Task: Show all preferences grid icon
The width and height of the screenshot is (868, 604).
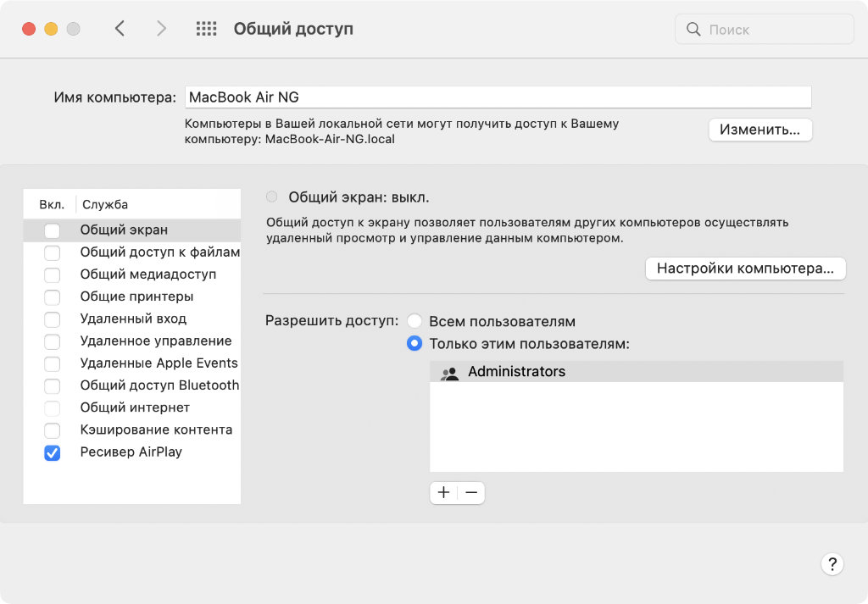Action: [x=206, y=29]
